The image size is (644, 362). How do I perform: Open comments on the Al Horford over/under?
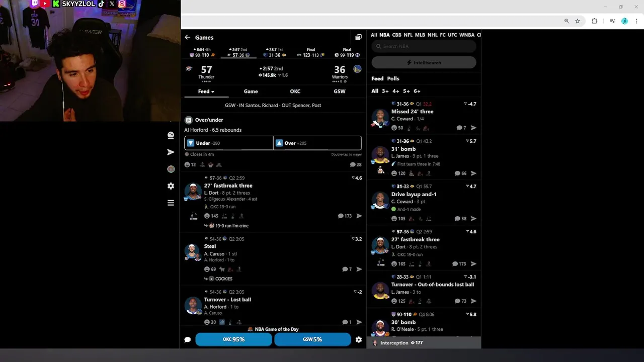pyautogui.click(x=356, y=164)
